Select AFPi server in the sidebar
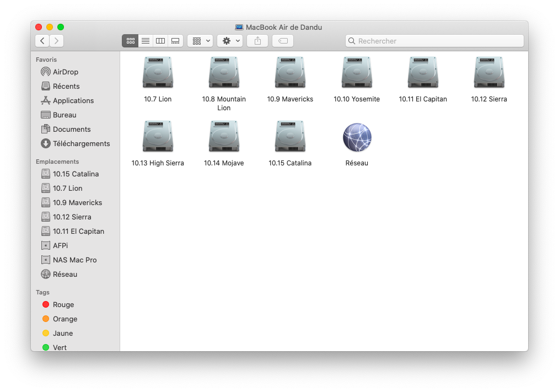 pyautogui.click(x=54, y=245)
